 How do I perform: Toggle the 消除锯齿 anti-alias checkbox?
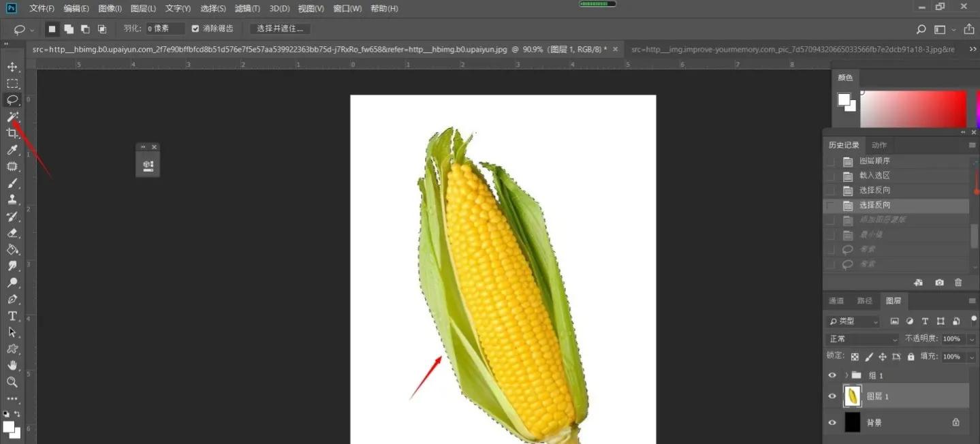[195, 29]
